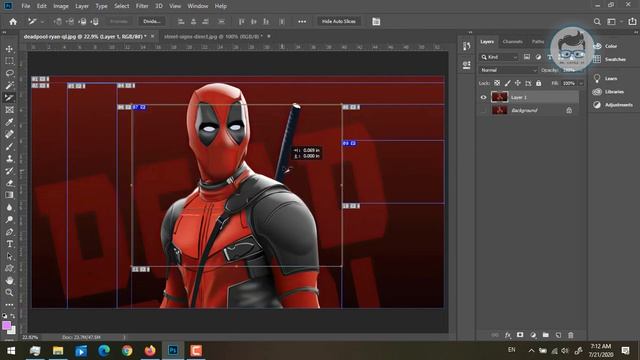The width and height of the screenshot is (640, 360).
Task: Select the Eraser tool
Action: coord(9,183)
